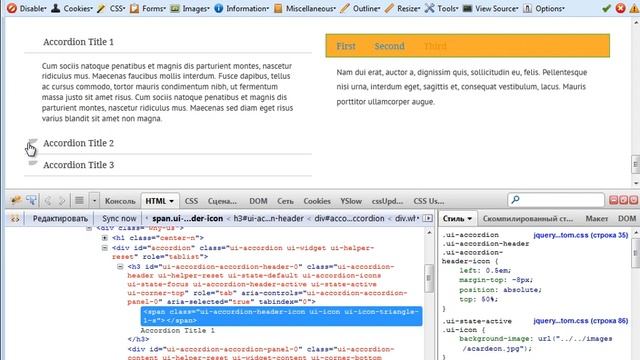The width and height of the screenshot is (640, 360).
Task: Activate the element inspector tool icon
Action: pyautogui.click(x=31, y=200)
